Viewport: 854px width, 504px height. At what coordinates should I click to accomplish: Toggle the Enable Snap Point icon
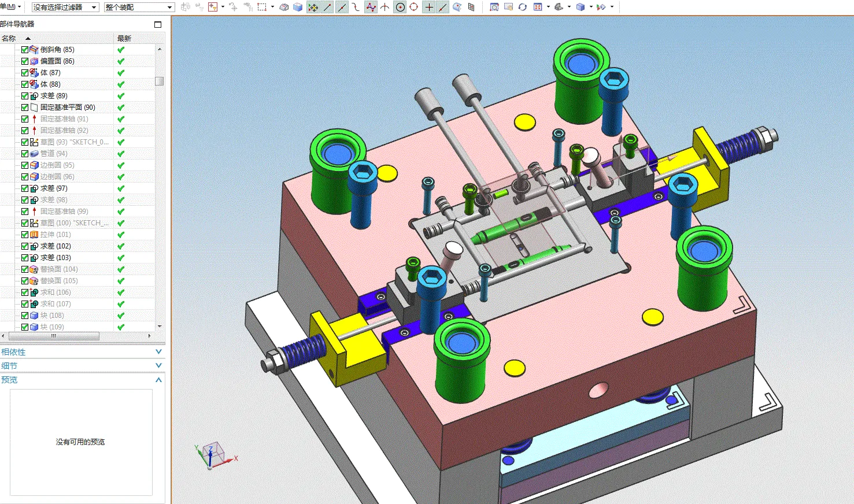[313, 7]
